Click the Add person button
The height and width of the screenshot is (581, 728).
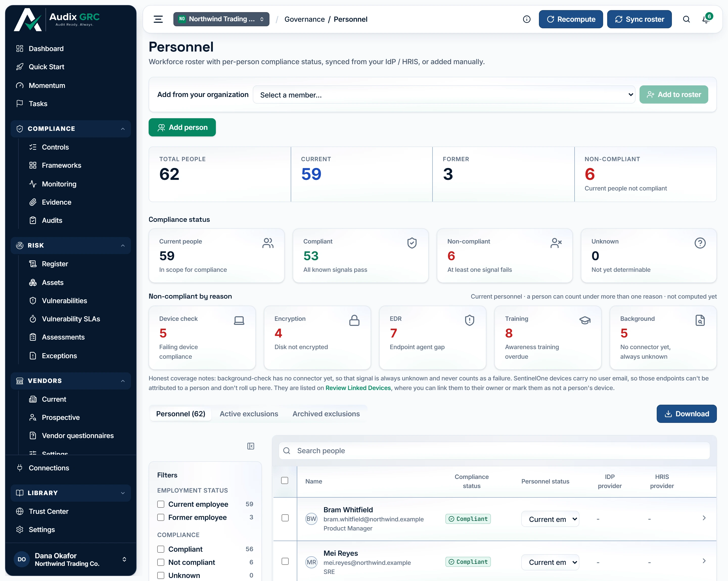point(182,128)
